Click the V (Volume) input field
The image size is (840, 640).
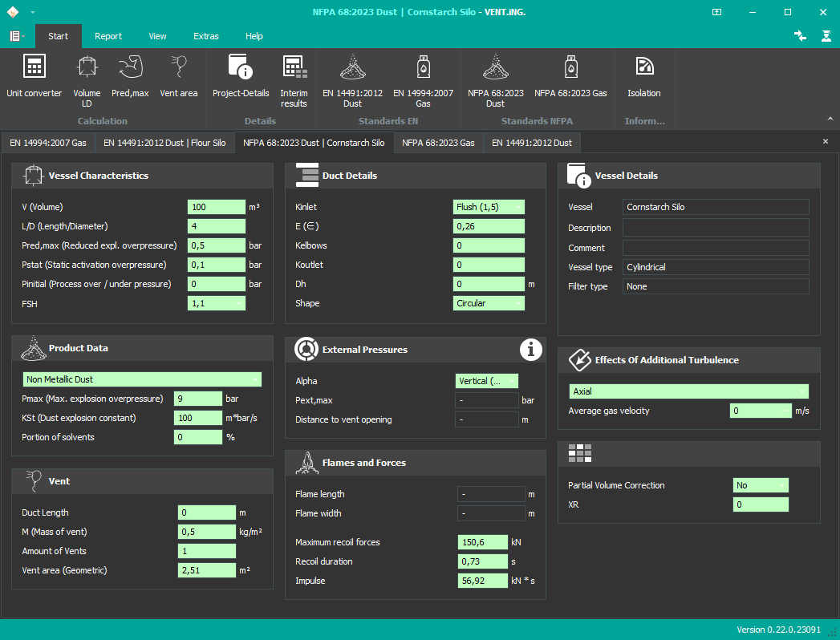click(216, 207)
